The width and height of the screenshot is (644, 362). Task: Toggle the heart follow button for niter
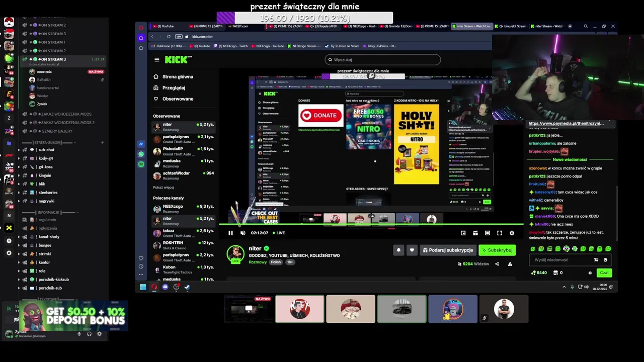pos(412,250)
